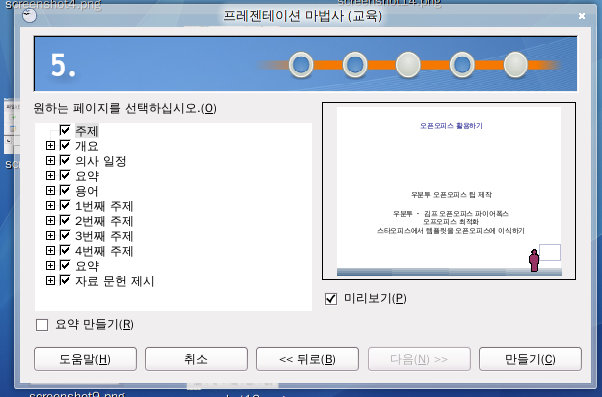Viewport: 602px width, 397px height.
Task: Select the 4번째 주제 label
Action: [x=104, y=251]
